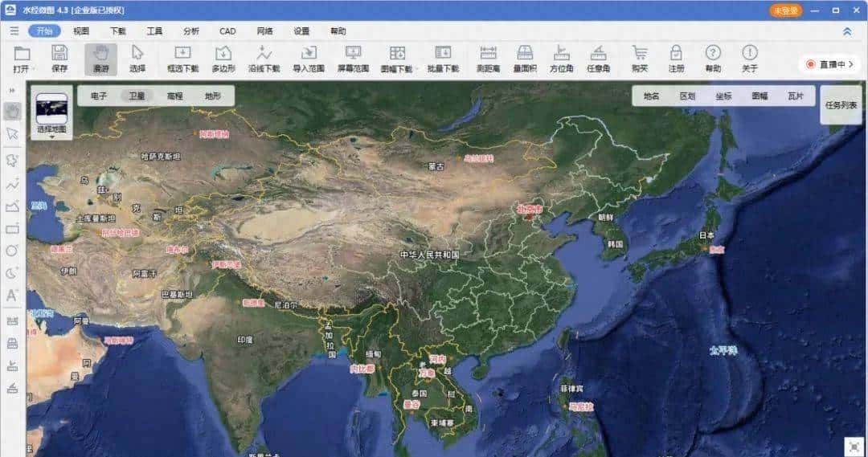Click sidebar draw point marker tool

[12, 161]
